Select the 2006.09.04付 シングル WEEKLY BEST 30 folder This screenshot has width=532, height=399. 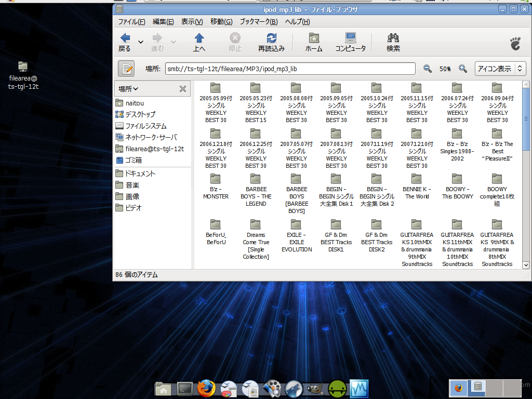coord(497,103)
